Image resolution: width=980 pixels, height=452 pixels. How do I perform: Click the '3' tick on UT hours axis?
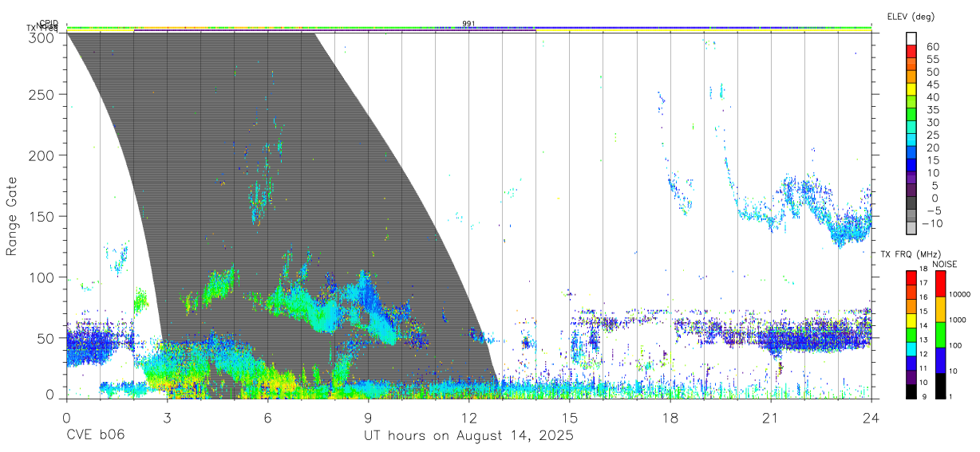(167, 419)
